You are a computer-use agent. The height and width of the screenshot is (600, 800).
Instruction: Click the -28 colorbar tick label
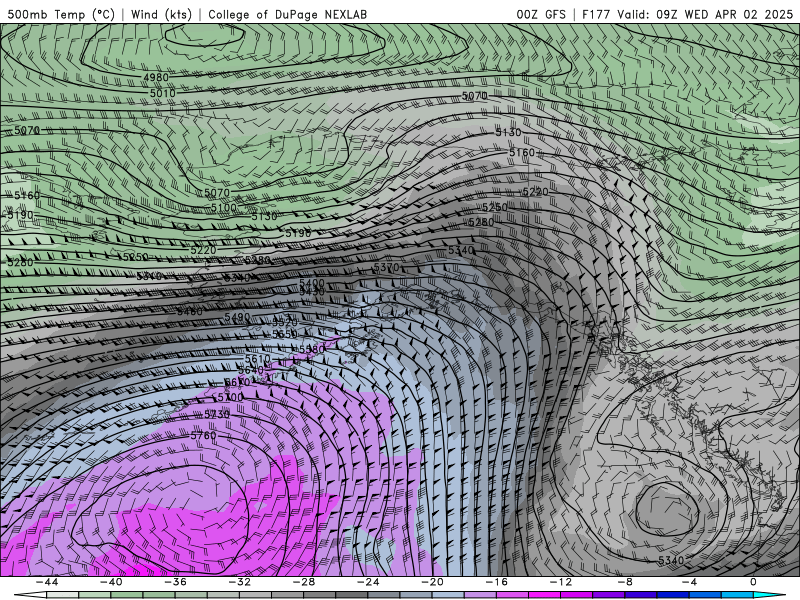pos(304,582)
